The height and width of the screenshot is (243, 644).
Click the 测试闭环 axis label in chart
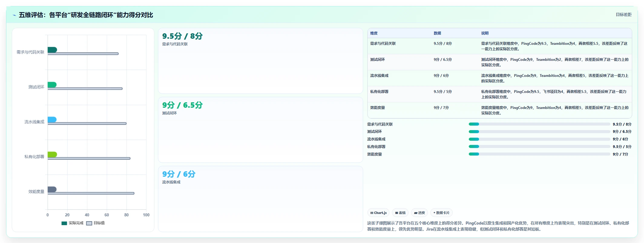pyautogui.click(x=36, y=87)
